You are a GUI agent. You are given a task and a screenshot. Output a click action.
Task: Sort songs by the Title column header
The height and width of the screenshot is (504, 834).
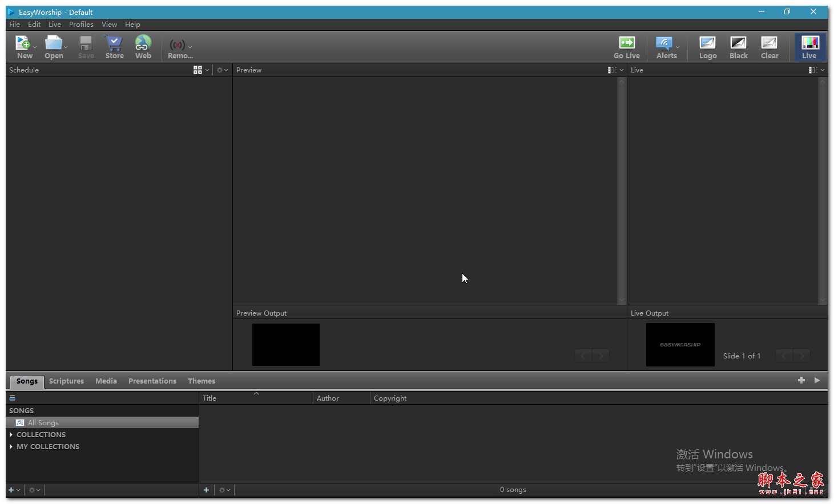click(x=209, y=398)
